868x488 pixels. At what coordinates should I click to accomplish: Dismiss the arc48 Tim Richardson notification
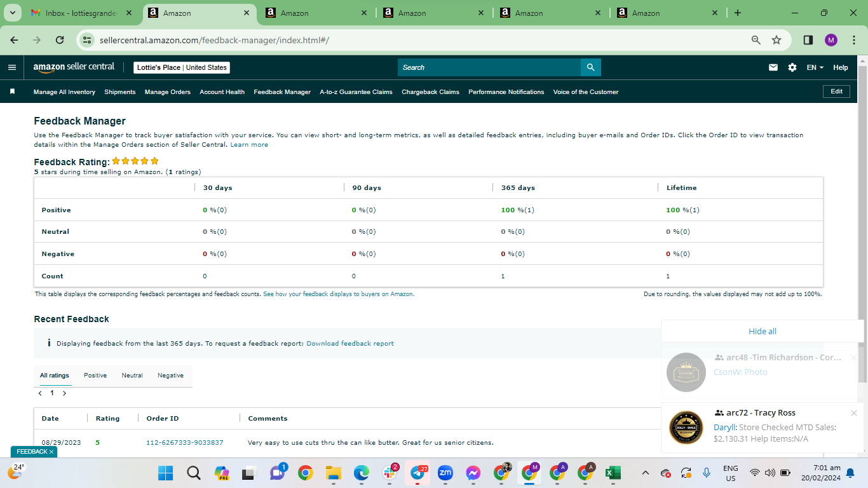click(x=854, y=358)
